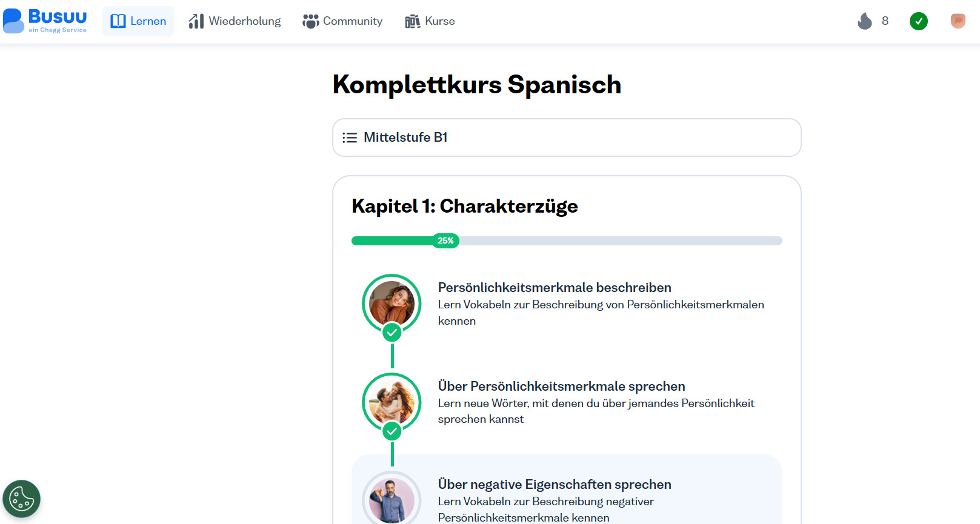This screenshot has height=524, width=980.
Task: Click the streak count 8
Action: (x=885, y=21)
